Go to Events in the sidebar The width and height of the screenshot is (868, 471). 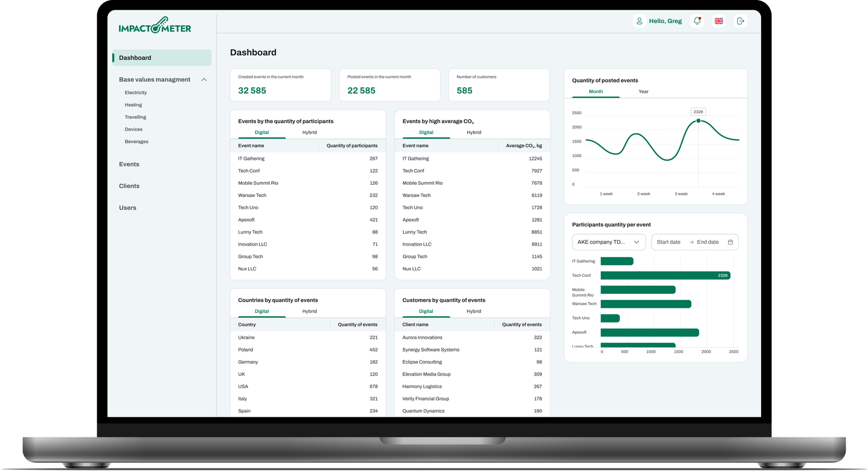[129, 164]
